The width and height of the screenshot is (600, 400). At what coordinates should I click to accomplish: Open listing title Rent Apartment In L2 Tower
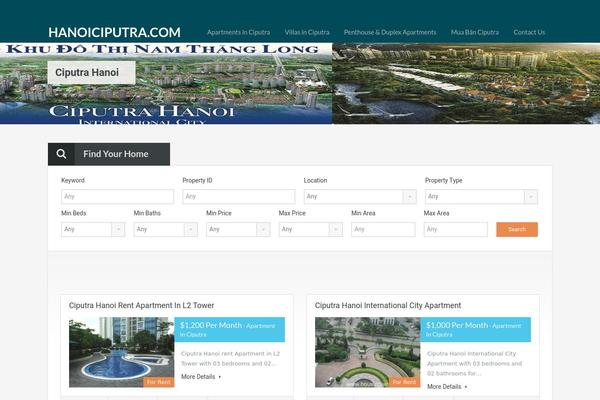point(142,305)
